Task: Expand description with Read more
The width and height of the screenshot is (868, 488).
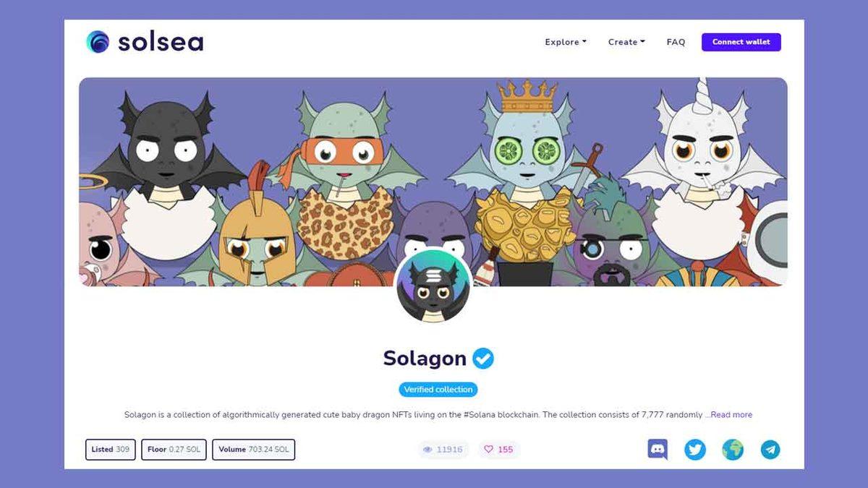Action: pos(729,415)
